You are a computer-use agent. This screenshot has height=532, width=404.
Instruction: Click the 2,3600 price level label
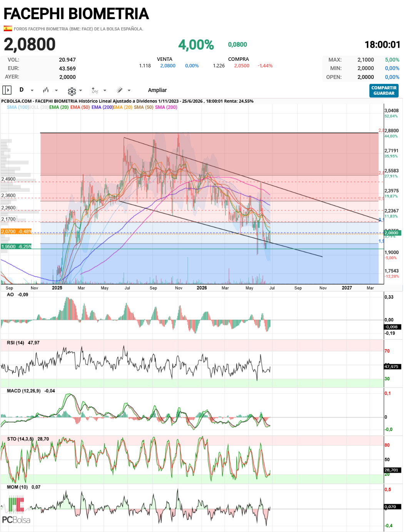coord(8,196)
